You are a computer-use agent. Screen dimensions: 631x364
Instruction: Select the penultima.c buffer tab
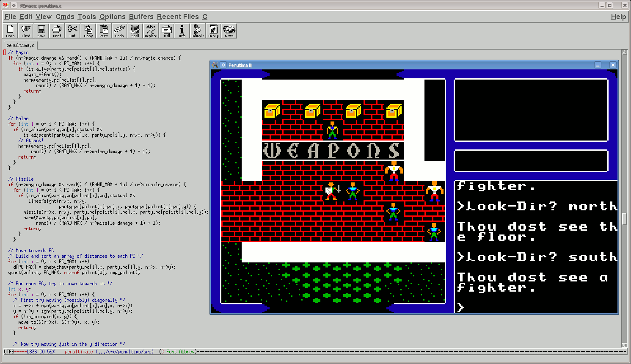[x=20, y=45]
